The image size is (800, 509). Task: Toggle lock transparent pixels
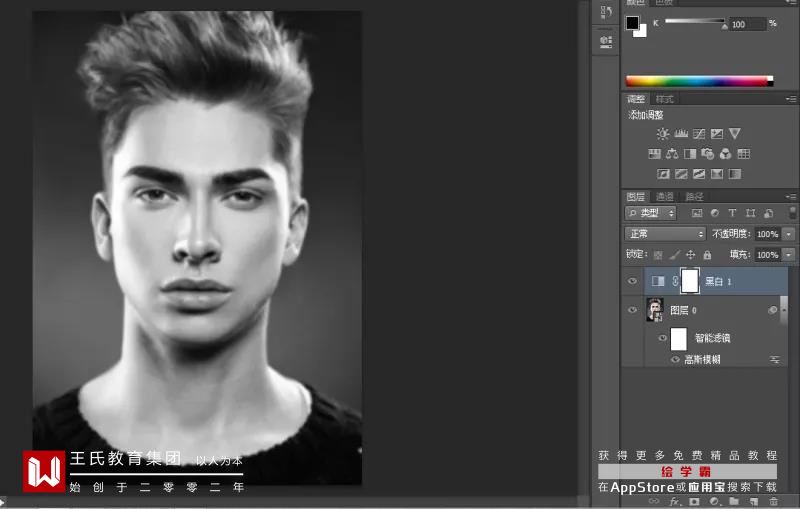point(658,254)
